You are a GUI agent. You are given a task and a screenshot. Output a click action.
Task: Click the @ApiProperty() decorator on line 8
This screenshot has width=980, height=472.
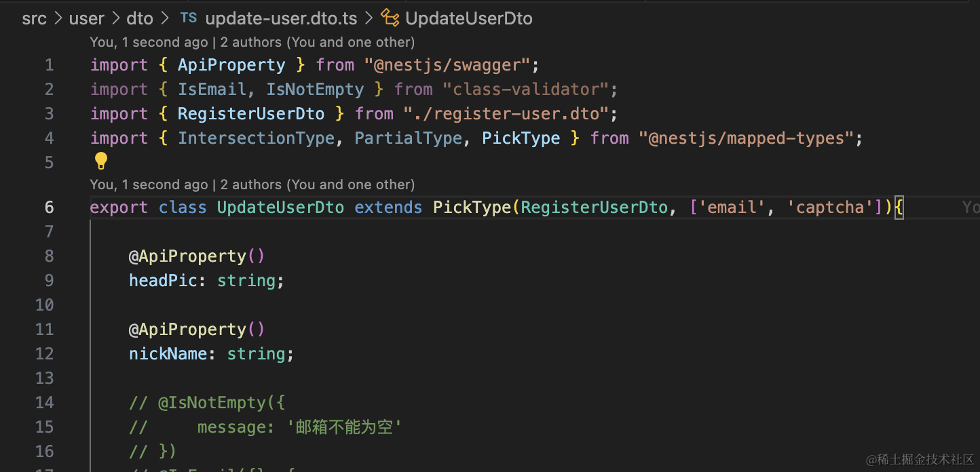click(x=197, y=256)
